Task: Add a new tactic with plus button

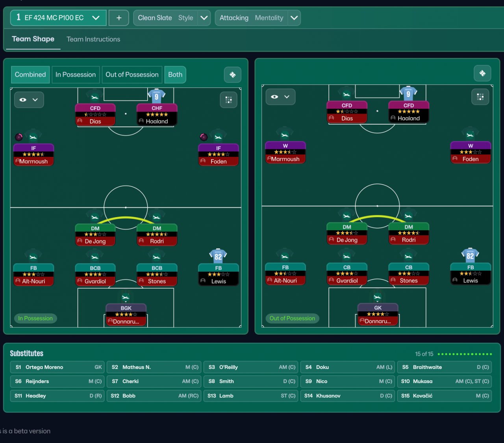Action: click(119, 18)
